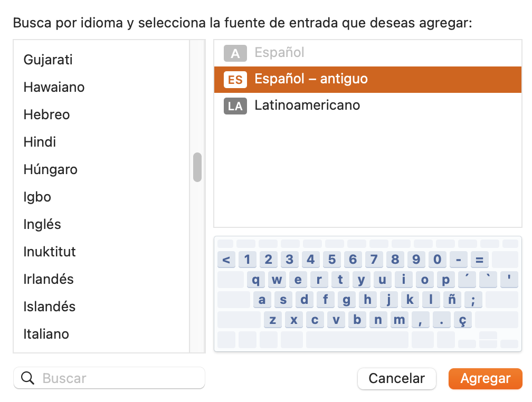Click the magnifying glass search icon
This screenshot has height=402, width=532.
tap(27, 378)
